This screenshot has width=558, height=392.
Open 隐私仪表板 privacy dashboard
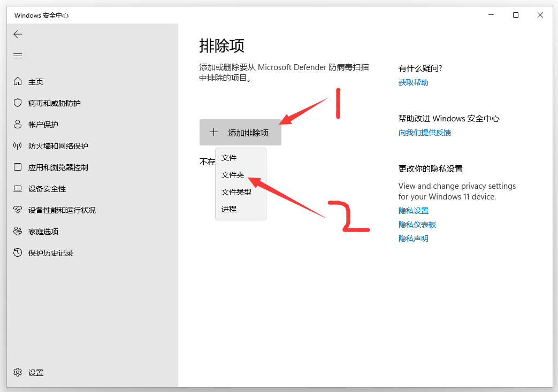coord(417,224)
